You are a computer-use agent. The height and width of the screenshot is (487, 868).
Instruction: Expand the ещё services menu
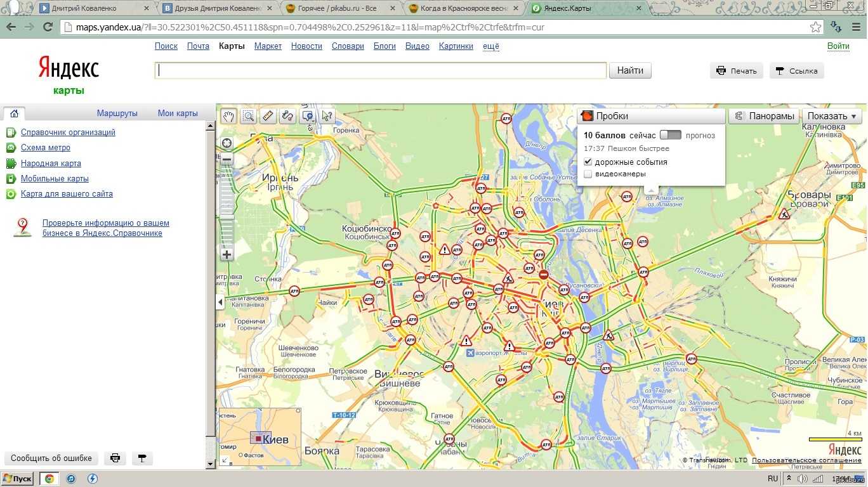491,46
